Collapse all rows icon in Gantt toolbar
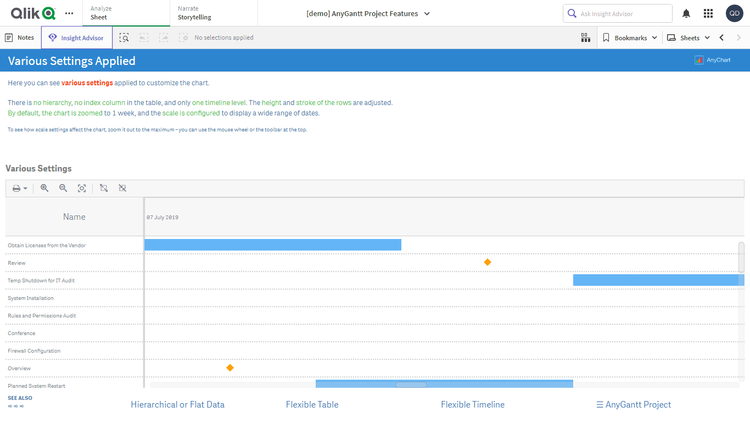Image resolution: width=750 pixels, height=422 pixels. point(122,188)
